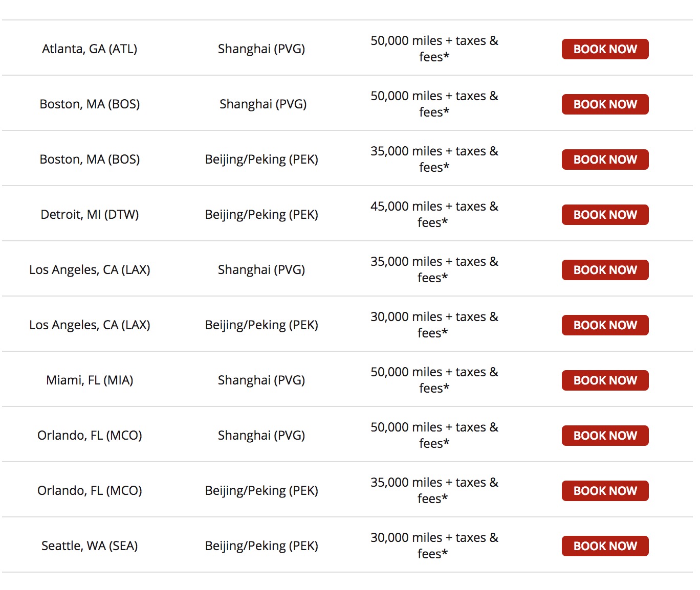The image size is (700, 590).
Task: Click the Atlanta, GA (ATL) origin cell
Action: point(90,49)
